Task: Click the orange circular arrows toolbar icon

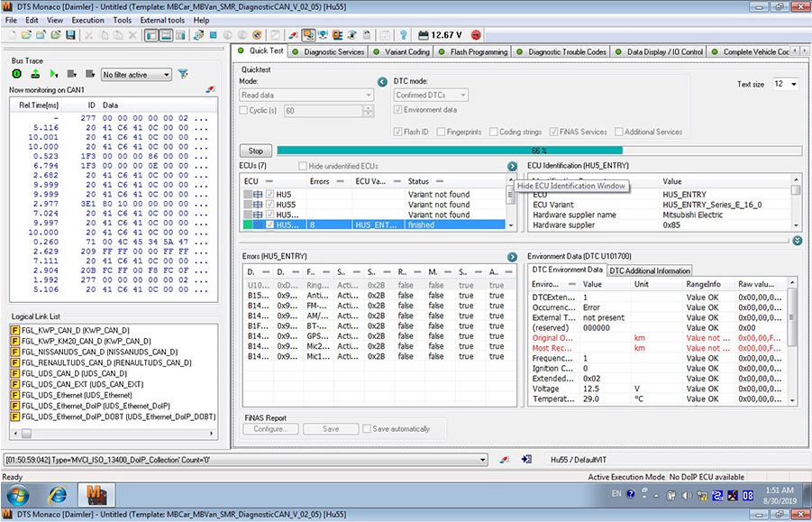Action: 256,35
